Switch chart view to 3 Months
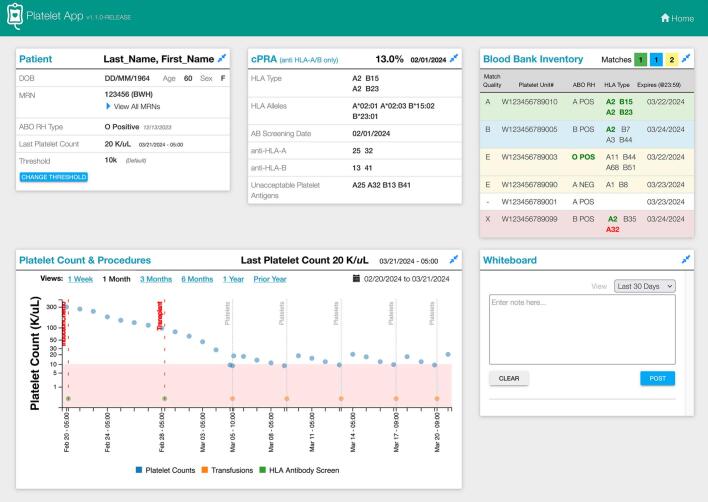Screen dimensions: 708x502 (155, 279)
